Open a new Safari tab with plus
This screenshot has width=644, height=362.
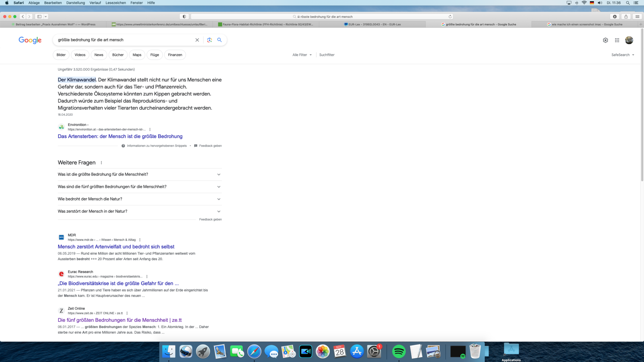pos(641,24)
